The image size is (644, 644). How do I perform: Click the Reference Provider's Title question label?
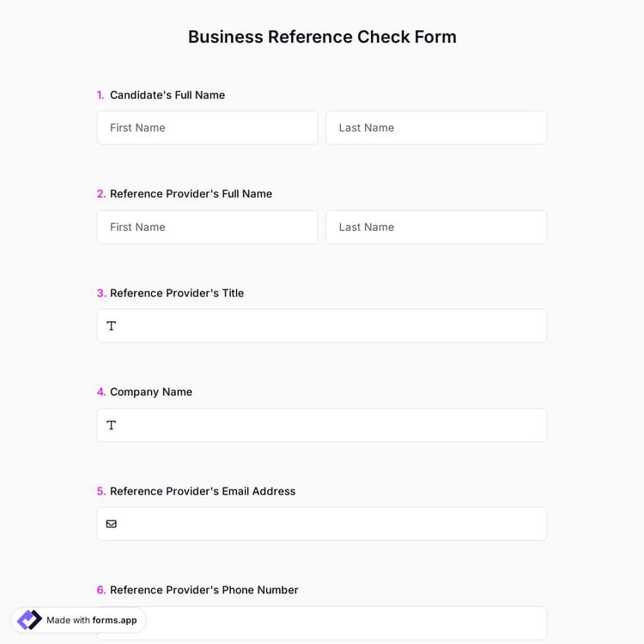[x=177, y=293]
